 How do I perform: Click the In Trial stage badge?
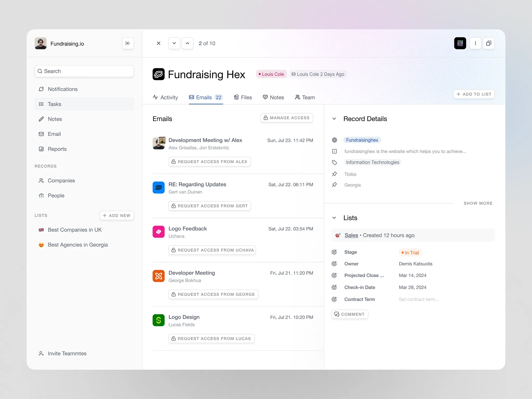410,252
